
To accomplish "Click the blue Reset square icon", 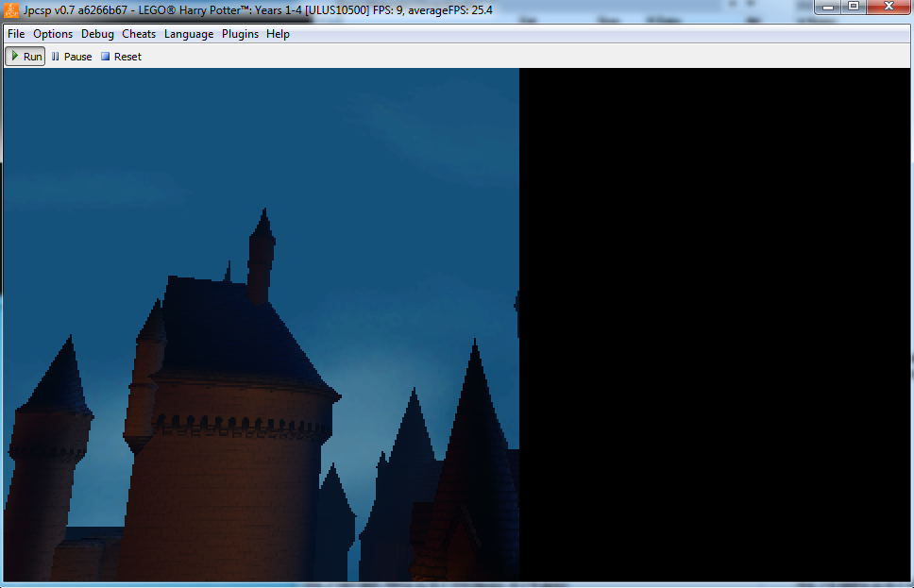I will point(106,57).
